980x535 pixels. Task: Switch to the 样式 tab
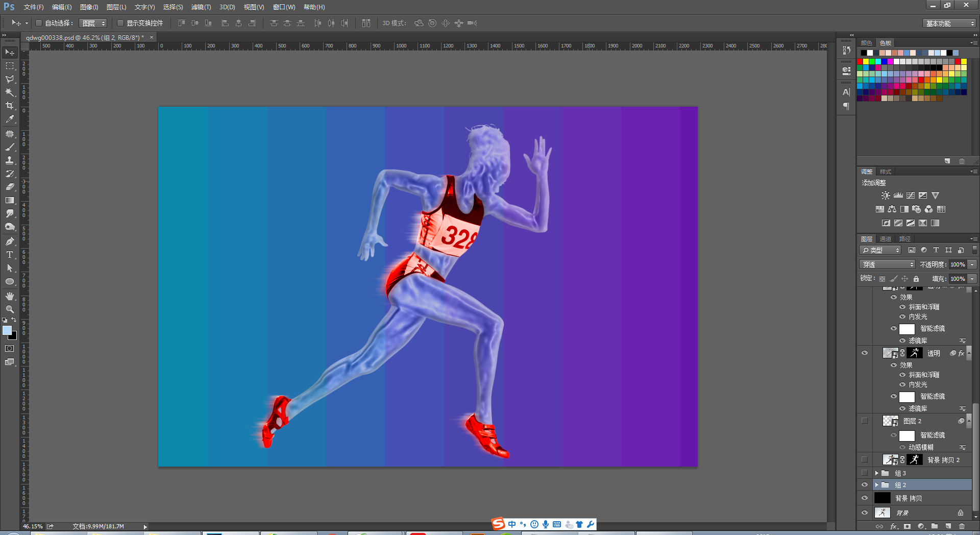click(886, 172)
